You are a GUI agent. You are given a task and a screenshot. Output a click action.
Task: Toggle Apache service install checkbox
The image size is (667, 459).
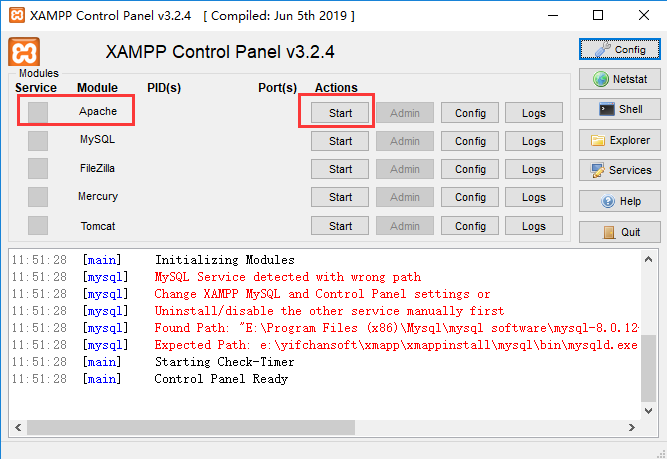[x=38, y=112]
